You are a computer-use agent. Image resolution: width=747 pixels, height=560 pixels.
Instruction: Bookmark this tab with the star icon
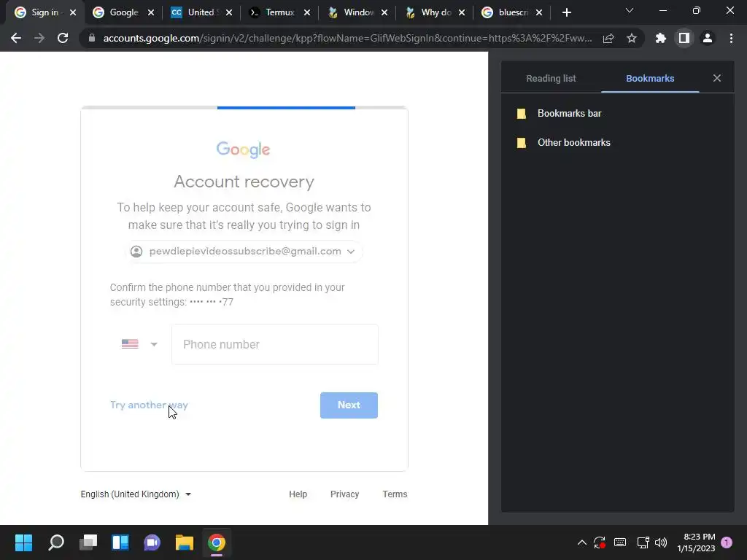point(632,38)
